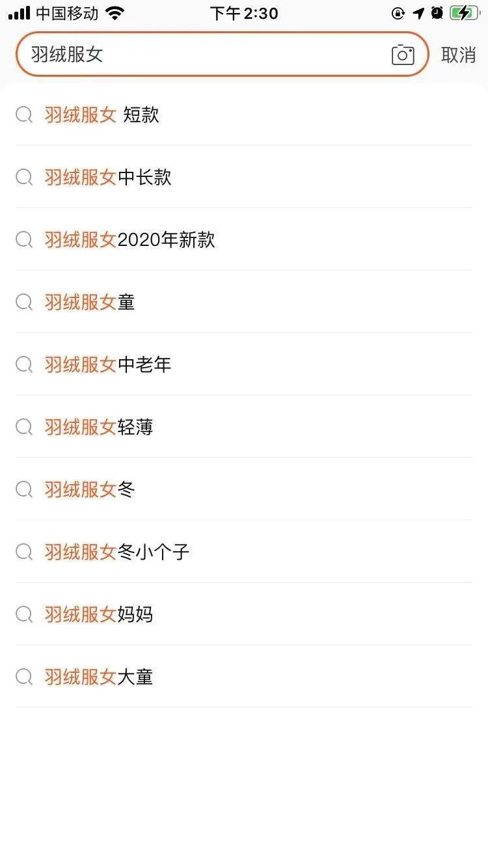Tap suggestion 羽绒服女妈妈

tap(99, 614)
